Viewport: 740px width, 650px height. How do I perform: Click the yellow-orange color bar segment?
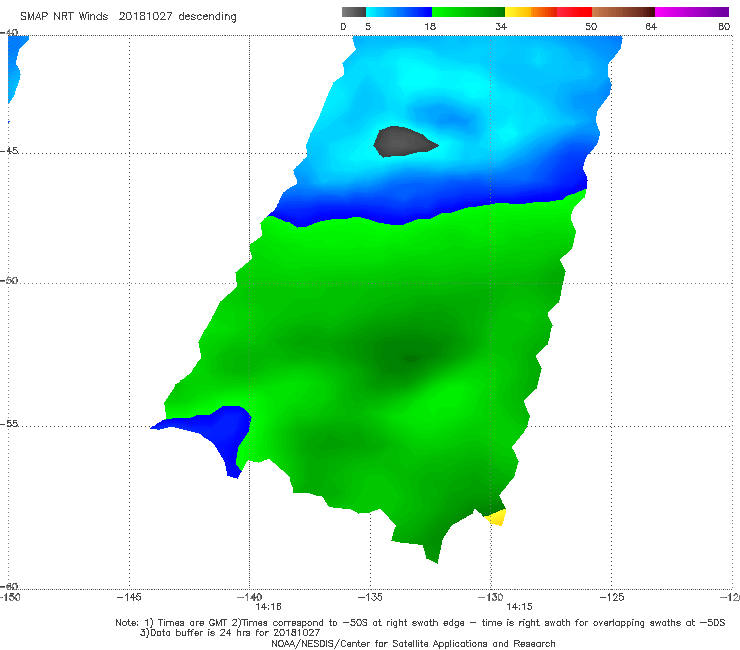530,12
